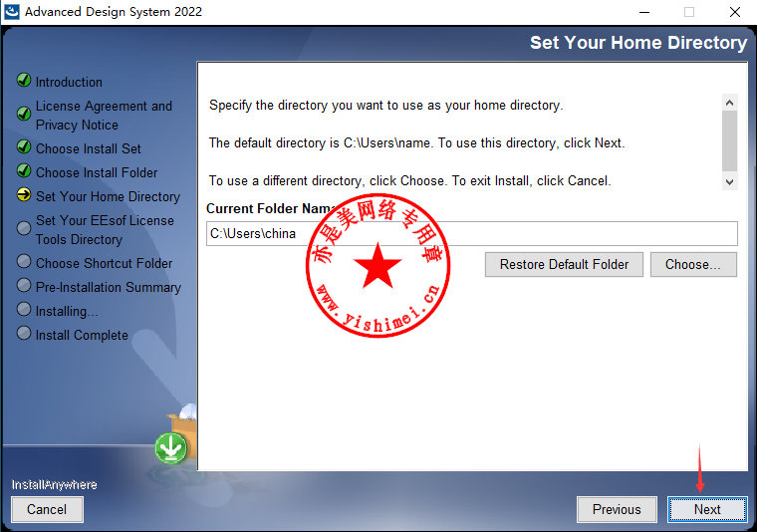Click the gray circle beside Choose Shortcut Folder
This screenshot has width=757, height=532.
24,262
